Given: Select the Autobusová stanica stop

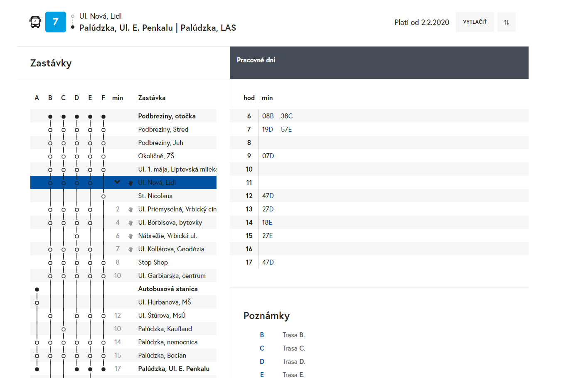Looking at the screenshot, I should click(x=167, y=289).
